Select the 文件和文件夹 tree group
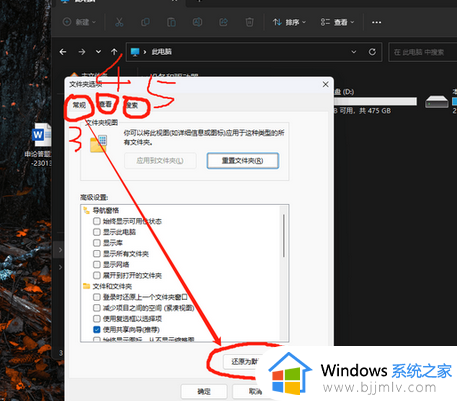This screenshot has height=401, width=457. click(107, 286)
